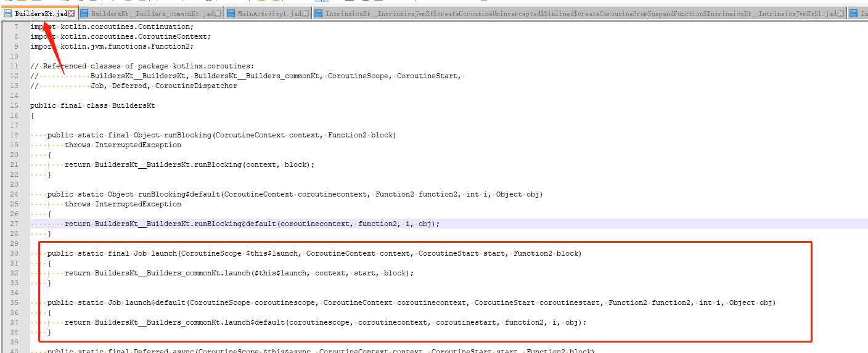Click line number 11 in the margin
The height and width of the screenshot is (353, 868).
click(14, 66)
